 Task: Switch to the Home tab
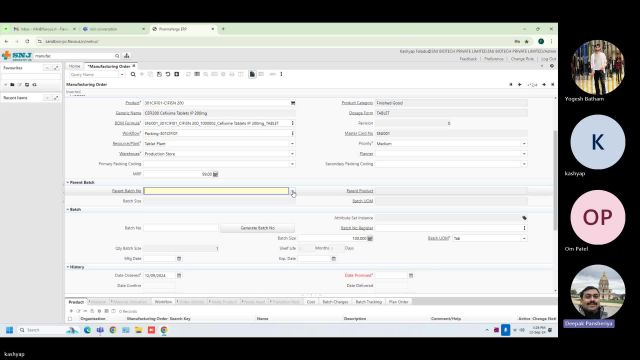[74, 66]
